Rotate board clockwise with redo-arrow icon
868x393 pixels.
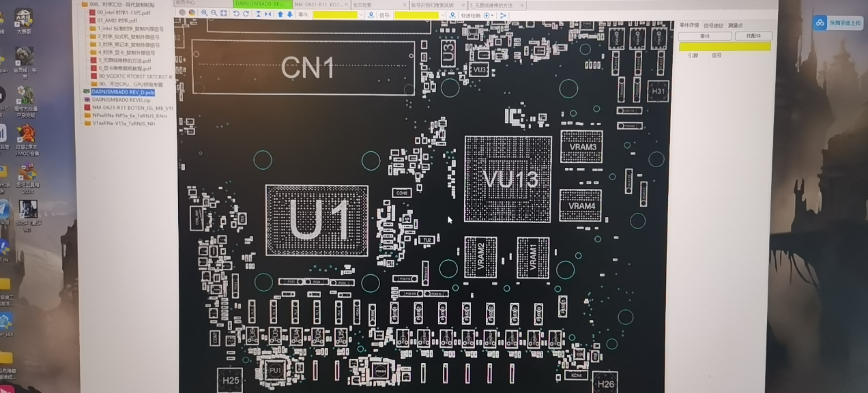tap(246, 14)
